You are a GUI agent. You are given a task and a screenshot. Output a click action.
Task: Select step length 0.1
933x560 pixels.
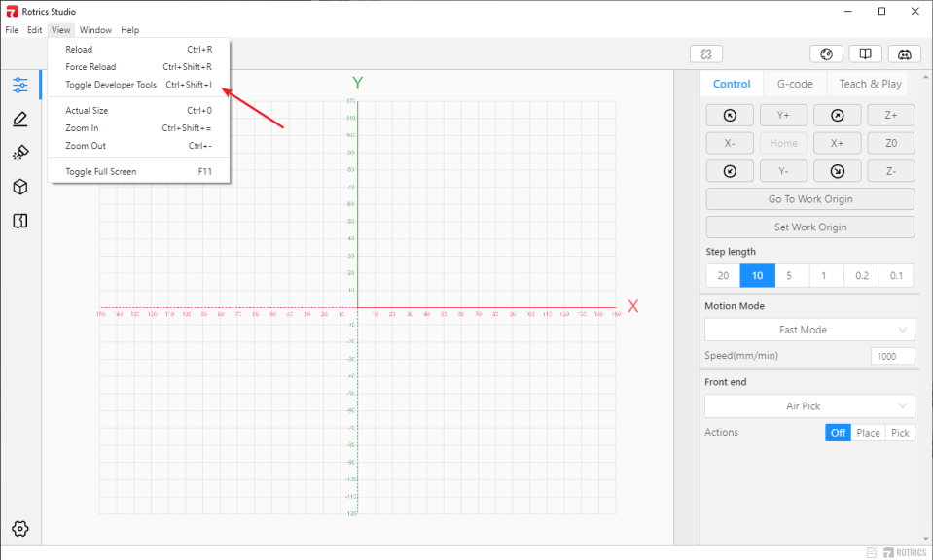click(x=896, y=275)
